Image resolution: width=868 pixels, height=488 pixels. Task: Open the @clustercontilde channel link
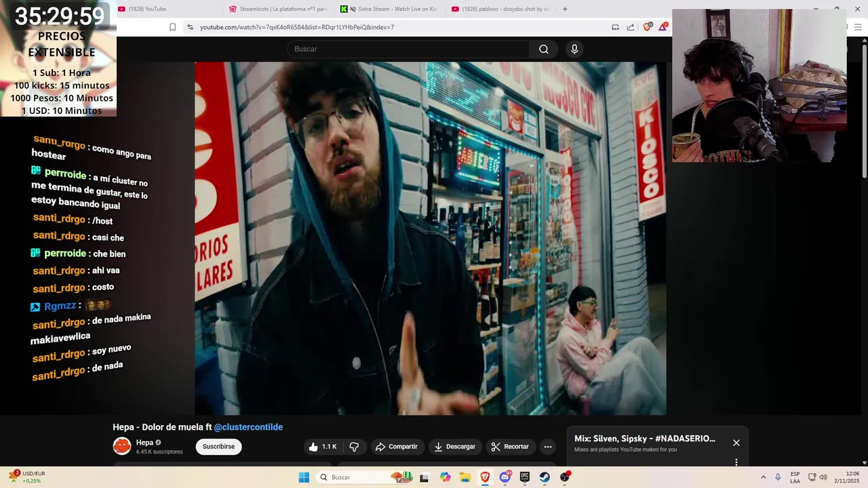point(248,427)
